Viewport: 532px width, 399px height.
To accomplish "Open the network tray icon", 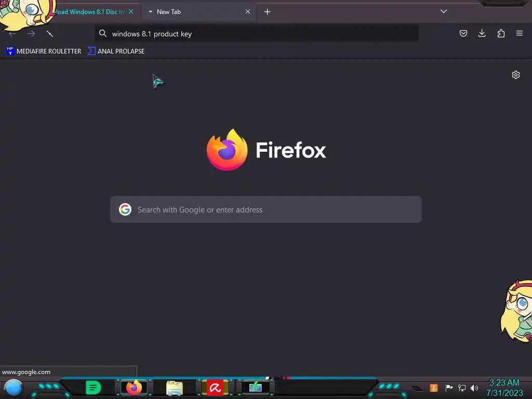I will coord(461,388).
